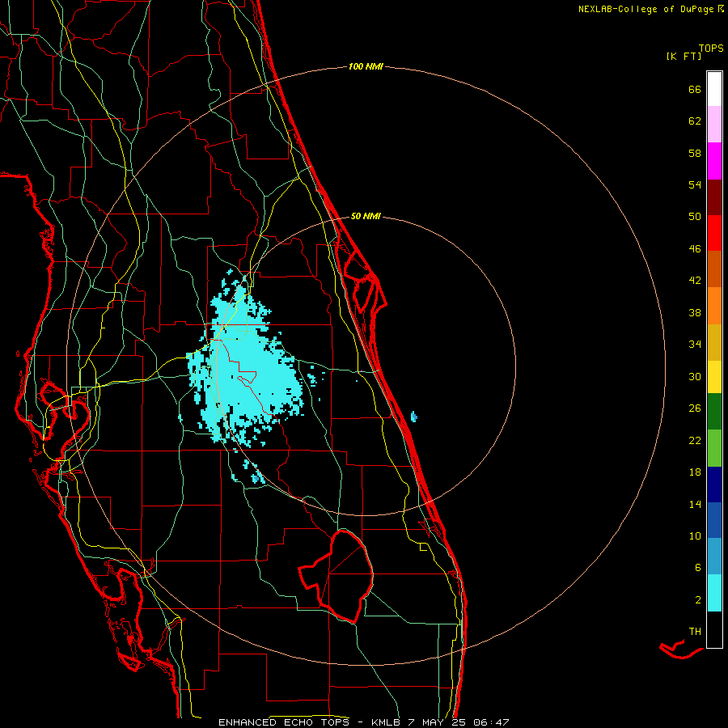Pick the yellow legend color swatch

714,377
